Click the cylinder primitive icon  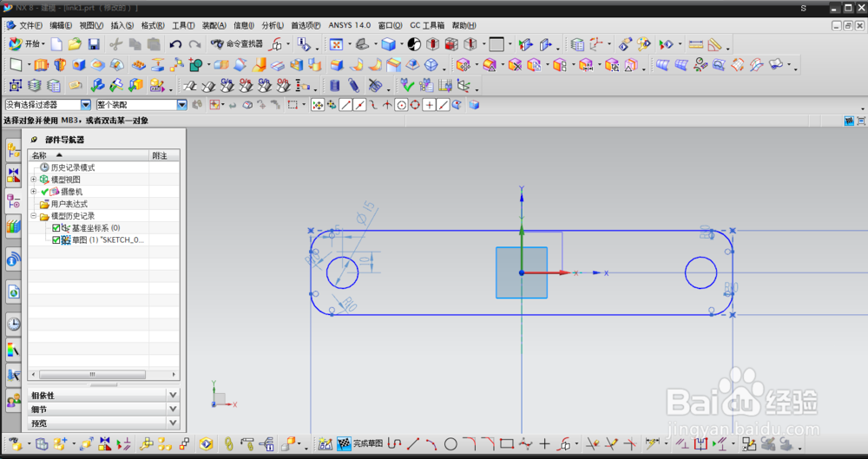[x=334, y=85]
